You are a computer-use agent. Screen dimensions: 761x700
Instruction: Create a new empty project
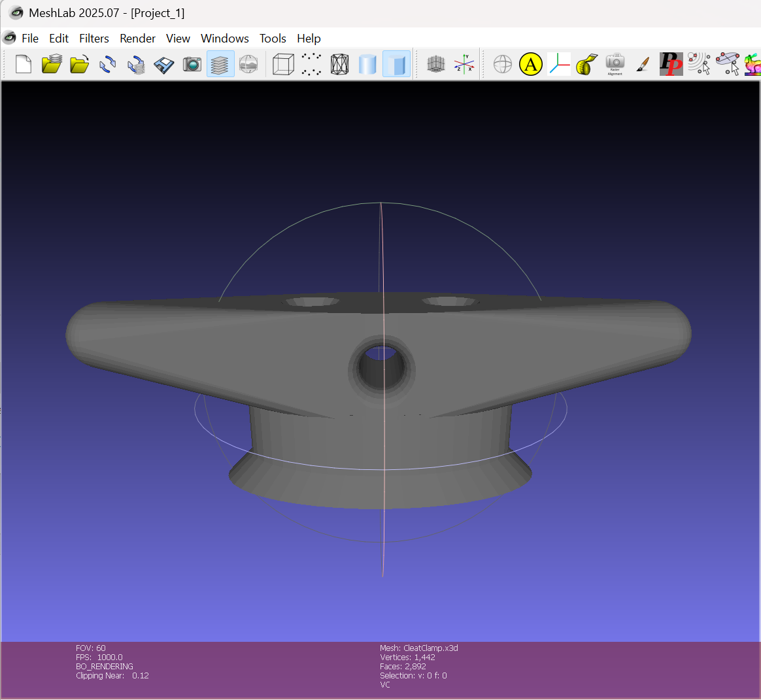pos(24,64)
